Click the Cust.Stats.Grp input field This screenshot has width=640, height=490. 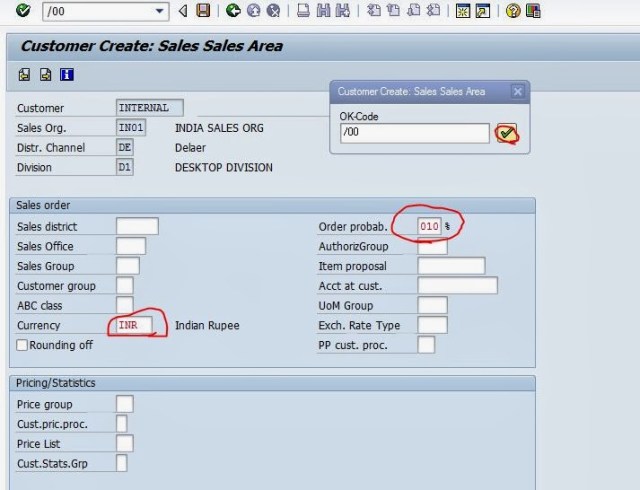122,463
